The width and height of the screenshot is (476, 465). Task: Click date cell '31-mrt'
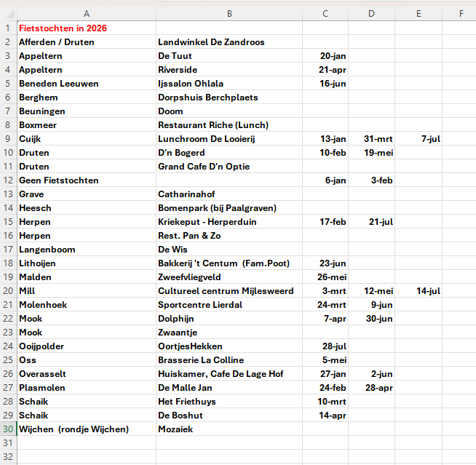tap(371, 139)
